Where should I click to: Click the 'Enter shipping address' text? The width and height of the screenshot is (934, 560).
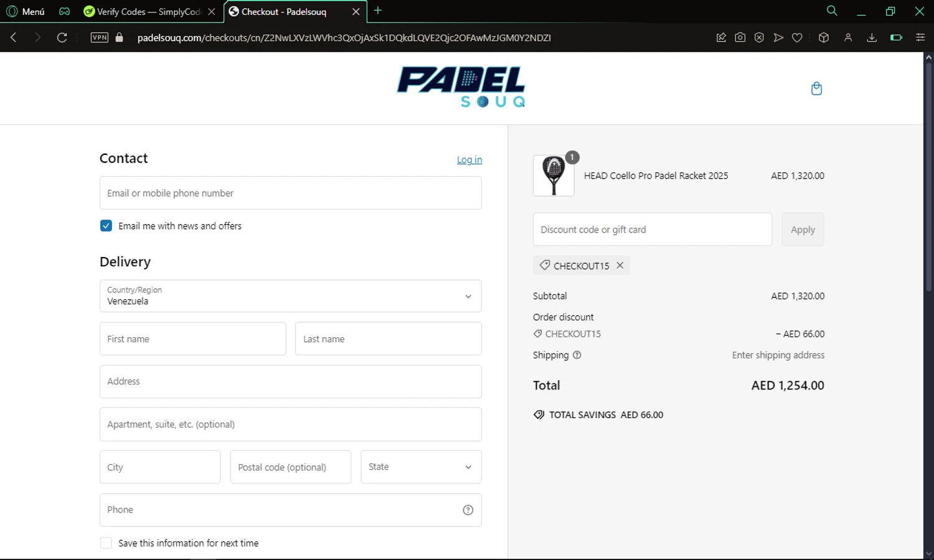coord(778,355)
